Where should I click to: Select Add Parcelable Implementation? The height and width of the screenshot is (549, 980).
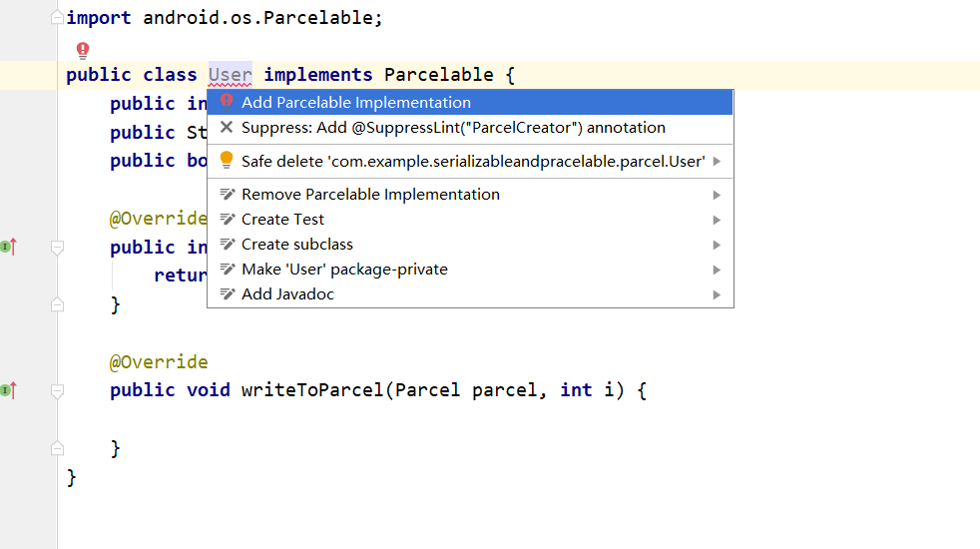pos(470,103)
